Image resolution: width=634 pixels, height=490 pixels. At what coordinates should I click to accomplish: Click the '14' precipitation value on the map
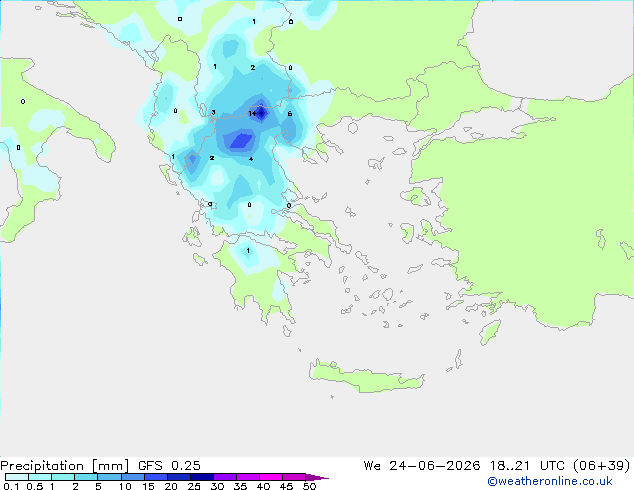252,113
